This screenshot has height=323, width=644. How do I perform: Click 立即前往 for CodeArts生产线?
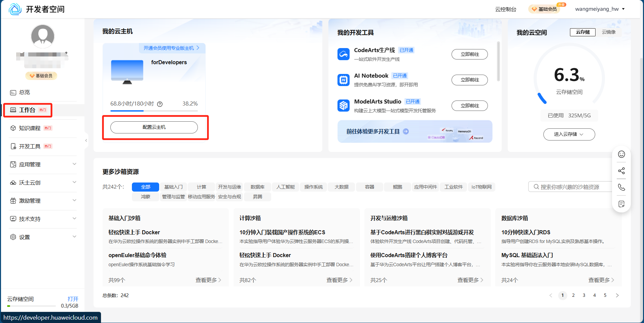[x=470, y=54]
